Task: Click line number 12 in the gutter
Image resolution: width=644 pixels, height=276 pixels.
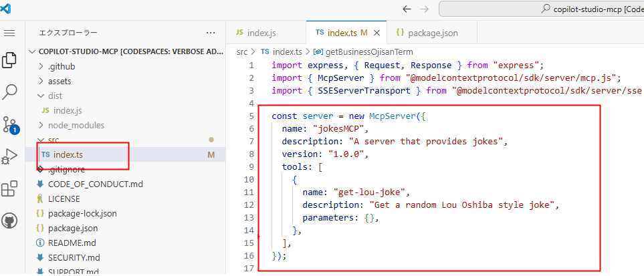Action: click(249, 205)
